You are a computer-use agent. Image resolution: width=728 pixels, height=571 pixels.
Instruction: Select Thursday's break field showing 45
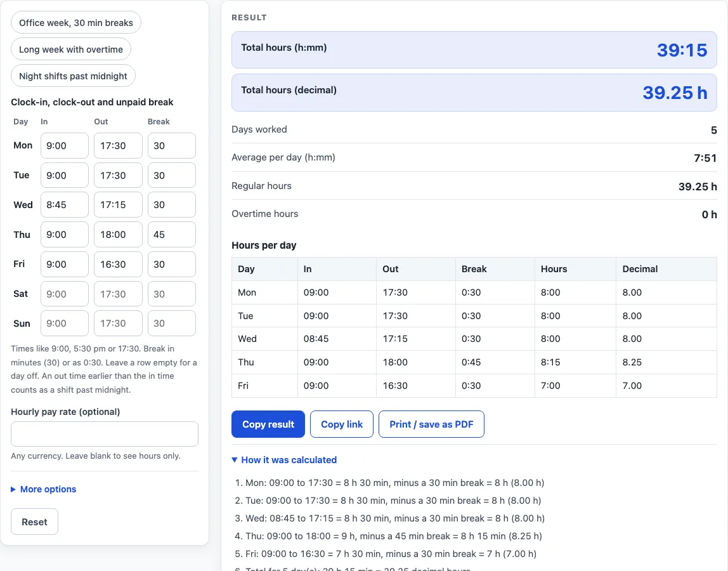pyautogui.click(x=172, y=234)
